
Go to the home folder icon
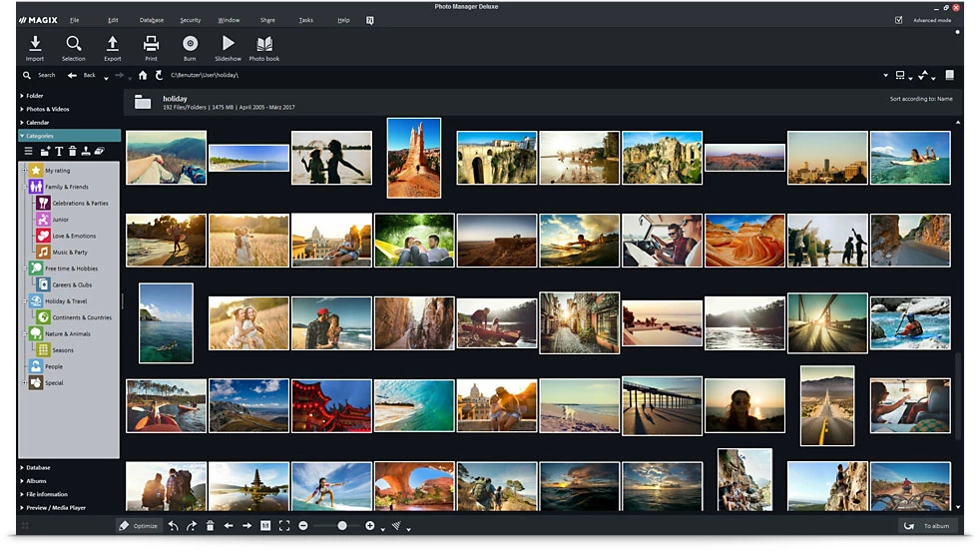[x=143, y=75]
